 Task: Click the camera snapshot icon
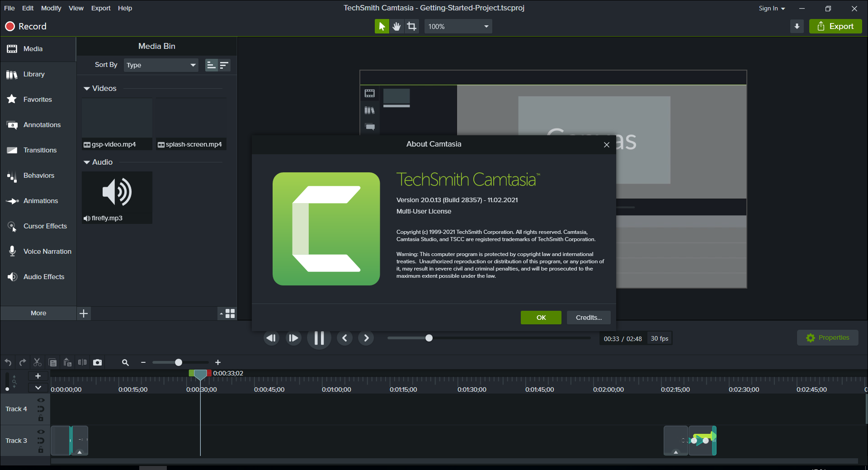point(97,362)
